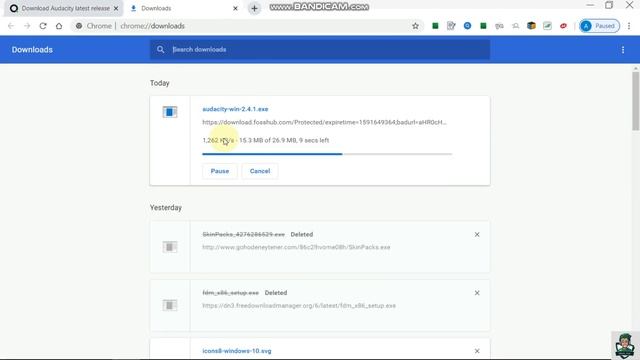640x360 pixels.
Task: Go forward to next page
Action: pyautogui.click(x=27, y=26)
